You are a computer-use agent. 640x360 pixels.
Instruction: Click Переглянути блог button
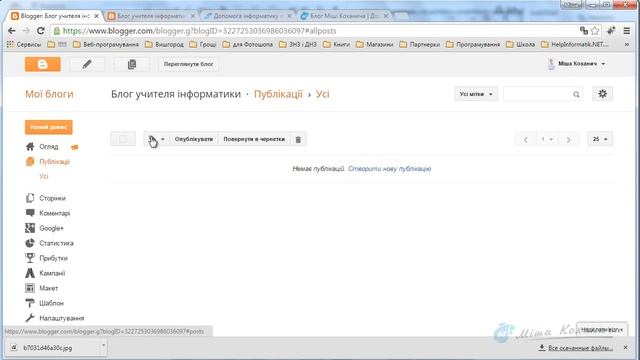click(188, 64)
